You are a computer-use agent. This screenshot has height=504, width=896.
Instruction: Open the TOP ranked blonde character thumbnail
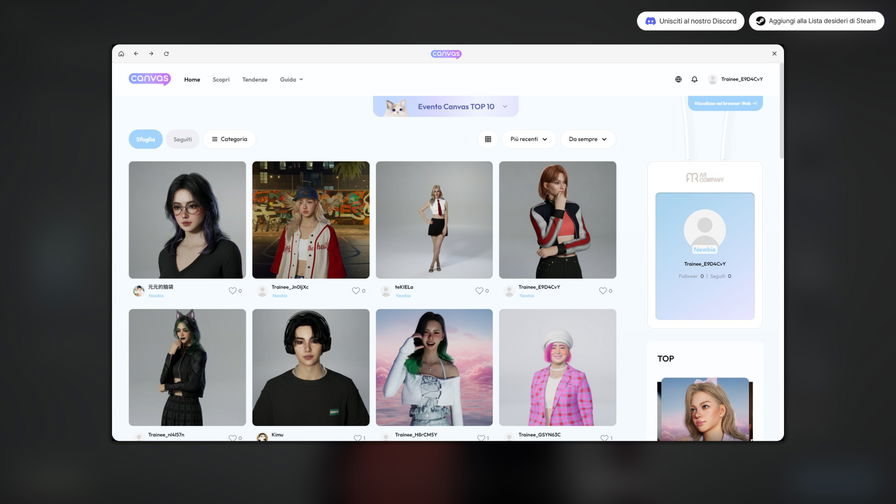click(705, 409)
